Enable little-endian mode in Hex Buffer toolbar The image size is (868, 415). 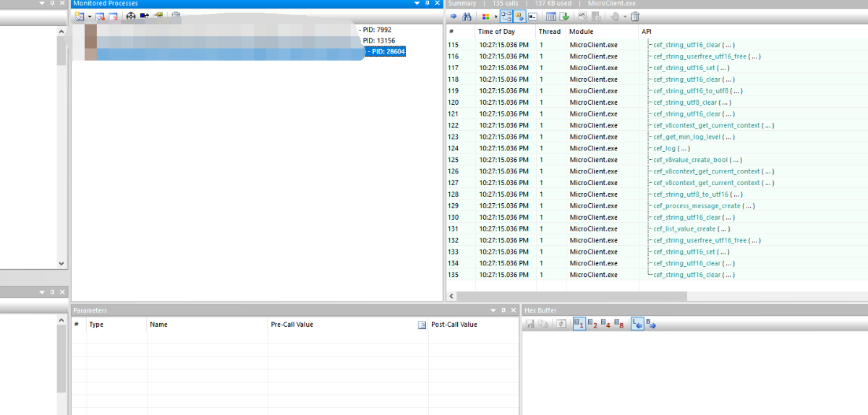coord(637,324)
